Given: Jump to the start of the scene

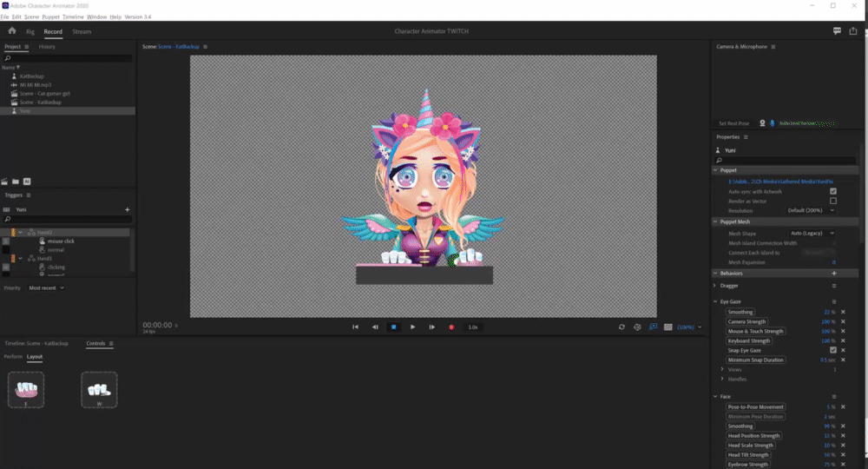Looking at the screenshot, I should click(x=355, y=327).
